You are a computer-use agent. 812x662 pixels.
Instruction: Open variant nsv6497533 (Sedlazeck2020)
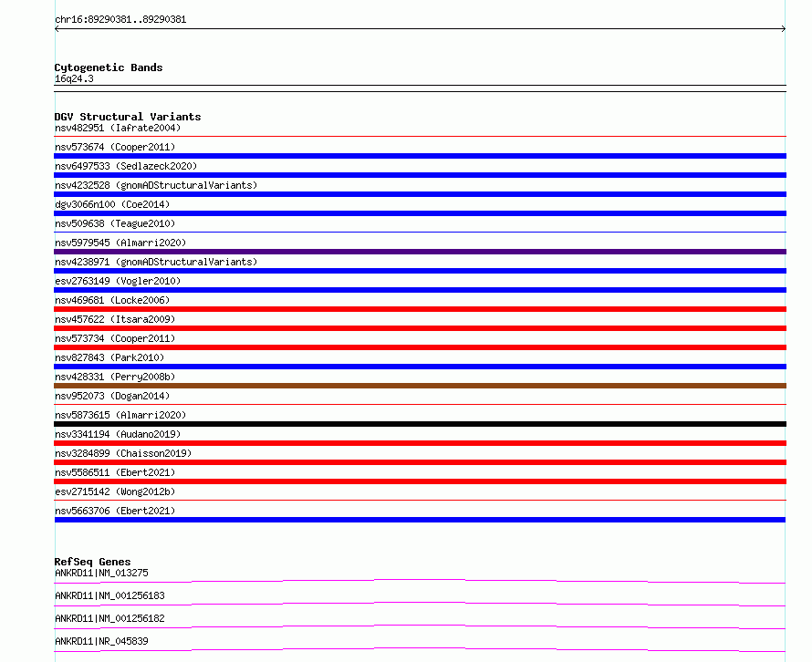click(x=126, y=166)
